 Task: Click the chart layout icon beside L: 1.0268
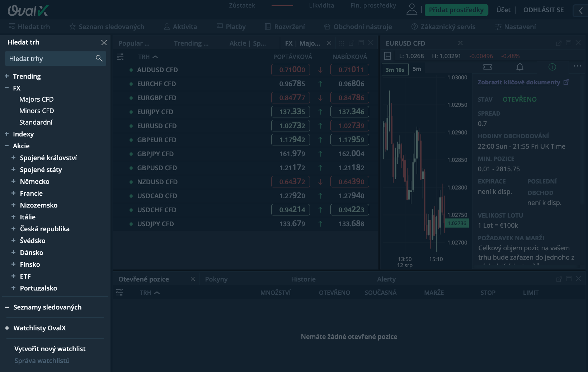pos(387,56)
